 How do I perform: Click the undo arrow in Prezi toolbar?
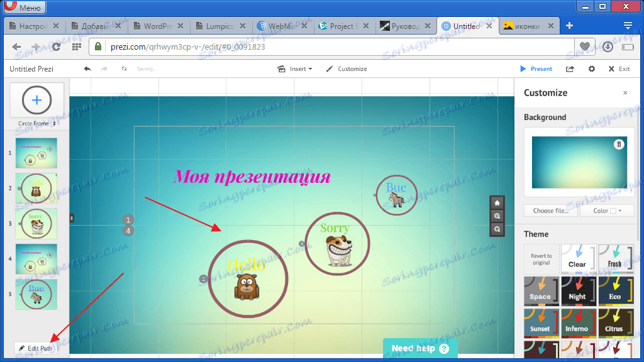pos(87,69)
